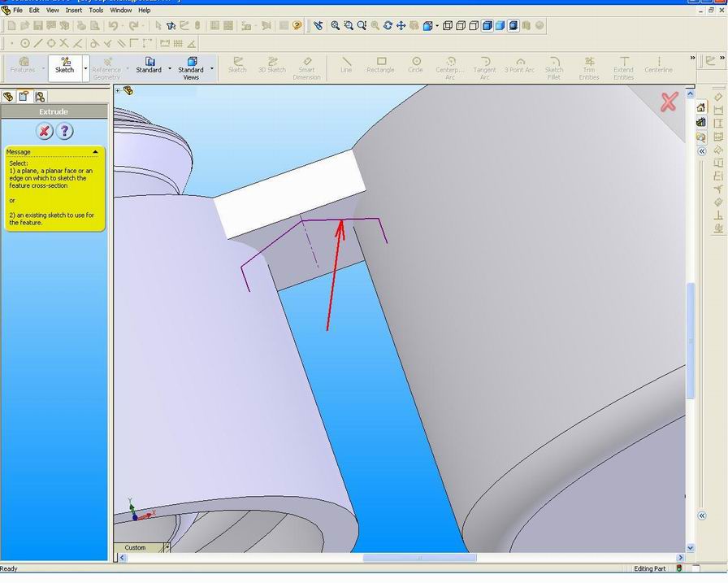Open the Insert menu
728x583 pixels.
[74, 11]
